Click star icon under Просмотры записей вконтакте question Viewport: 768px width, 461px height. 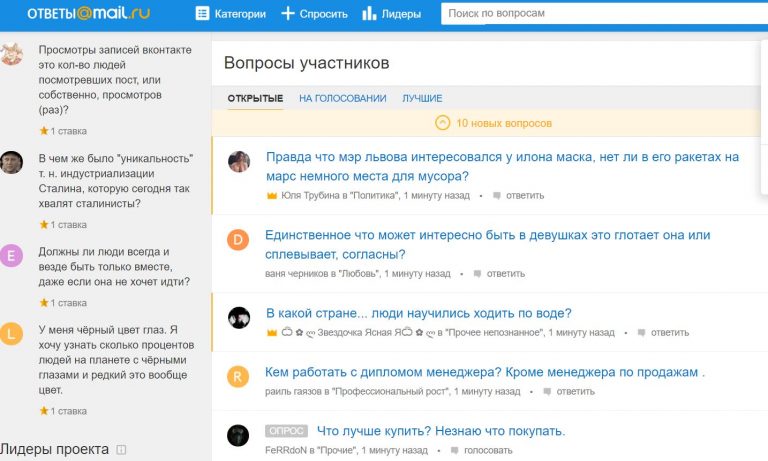pyautogui.click(x=44, y=130)
